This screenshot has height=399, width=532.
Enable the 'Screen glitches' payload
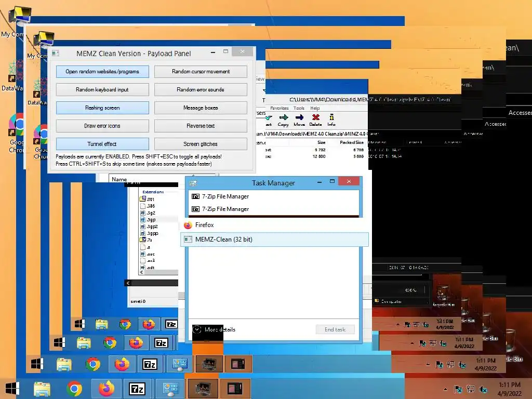point(201,144)
